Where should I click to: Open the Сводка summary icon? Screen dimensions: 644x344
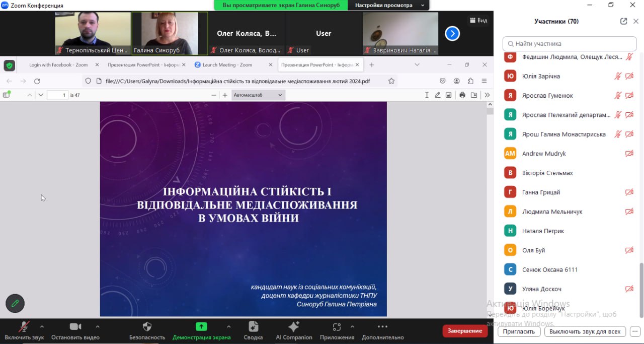tap(253, 326)
